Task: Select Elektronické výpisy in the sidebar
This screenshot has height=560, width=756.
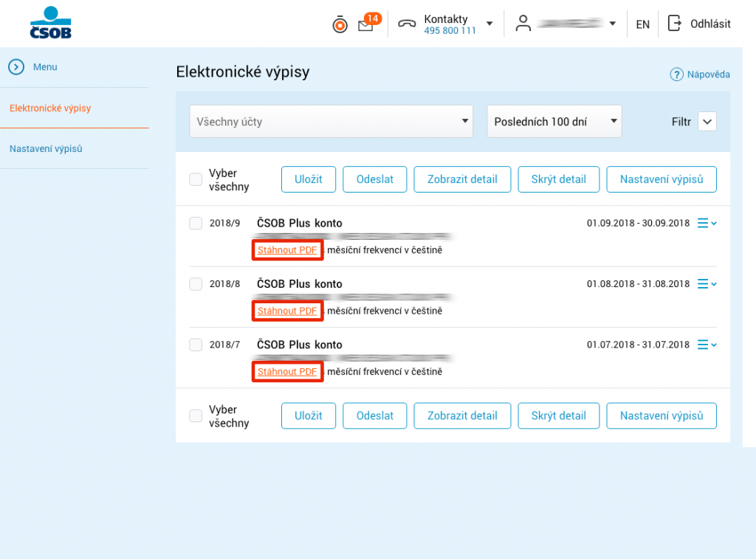Action: click(x=50, y=108)
